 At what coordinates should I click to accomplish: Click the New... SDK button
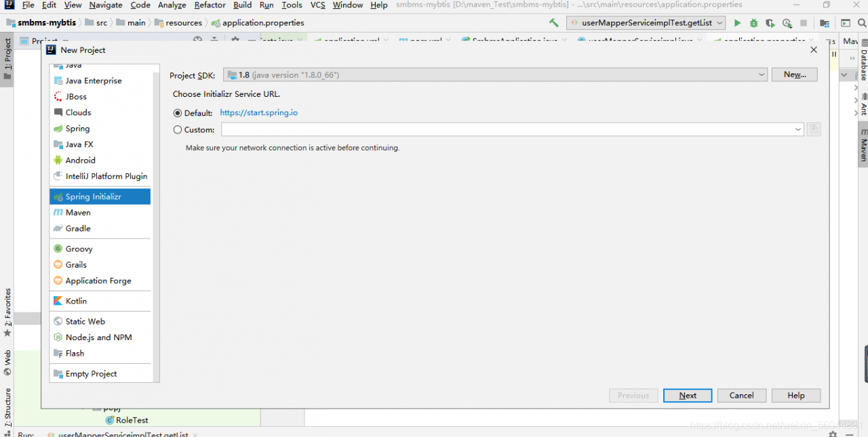pyautogui.click(x=794, y=75)
